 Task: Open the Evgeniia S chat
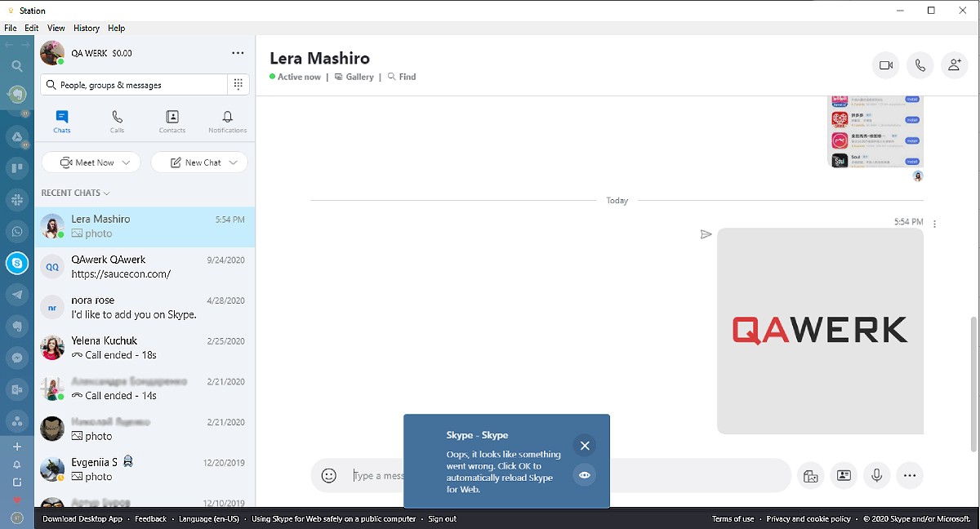pyautogui.click(x=145, y=469)
